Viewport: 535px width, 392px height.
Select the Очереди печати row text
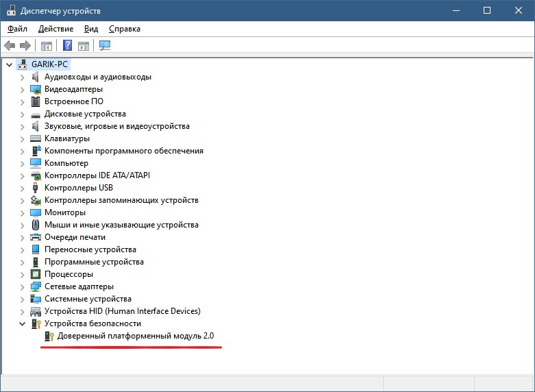[75, 237]
